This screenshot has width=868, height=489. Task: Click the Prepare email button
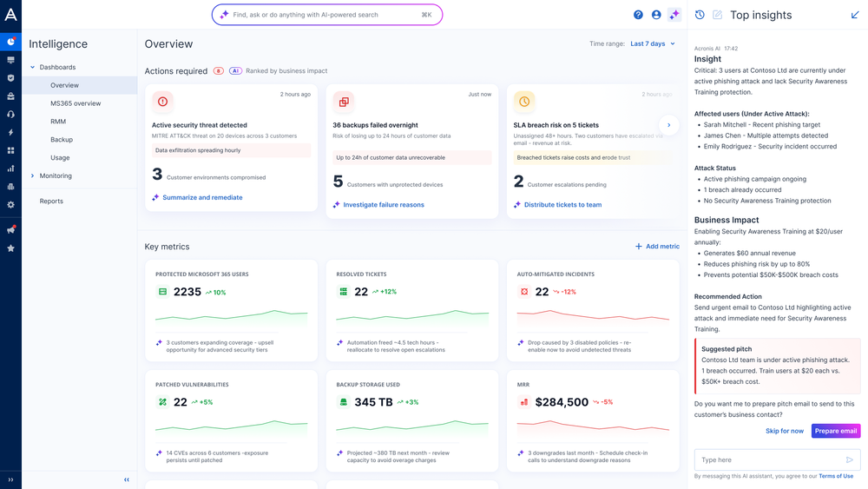(x=836, y=431)
